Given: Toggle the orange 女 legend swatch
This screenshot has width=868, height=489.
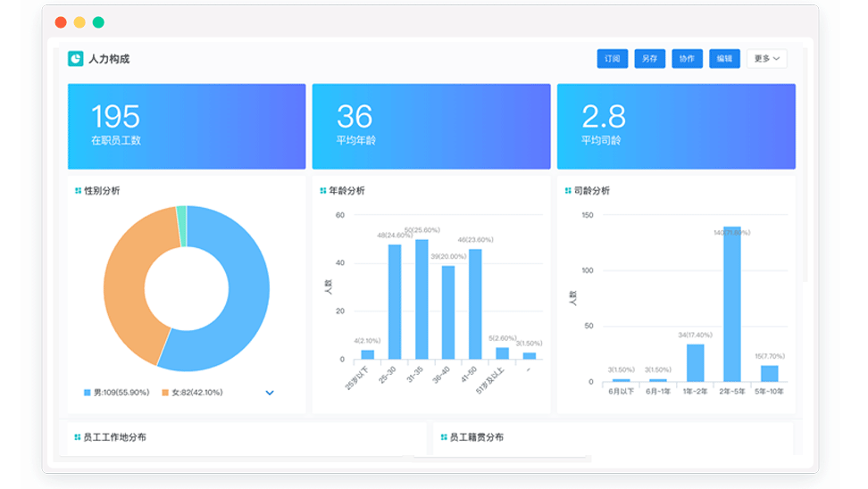Looking at the screenshot, I should 165,393.
